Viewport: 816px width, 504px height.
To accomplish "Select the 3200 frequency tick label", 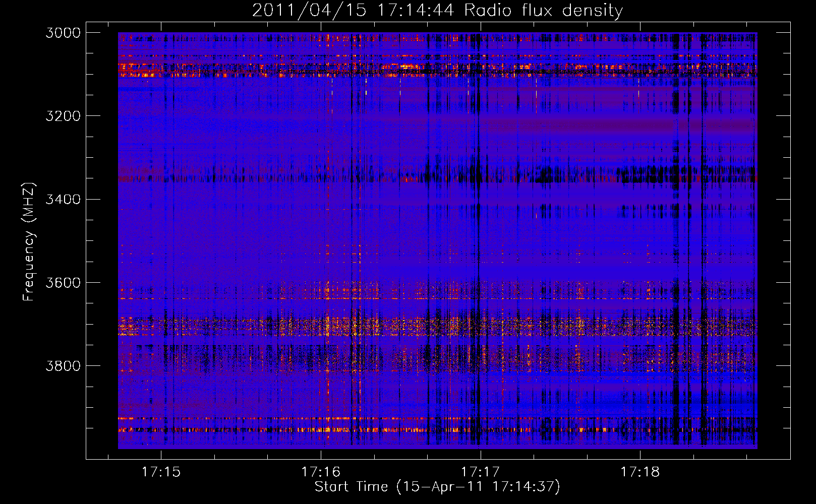I will pyautogui.click(x=63, y=116).
